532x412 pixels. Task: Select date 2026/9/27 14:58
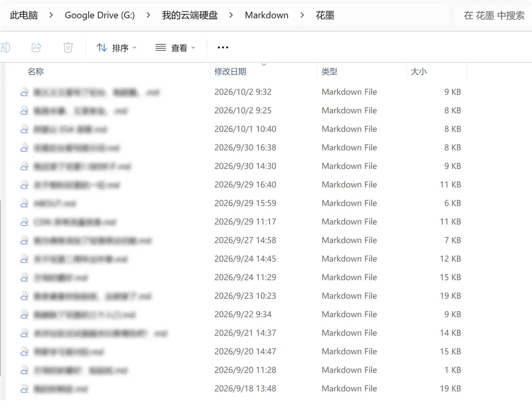(x=245, y=240)
